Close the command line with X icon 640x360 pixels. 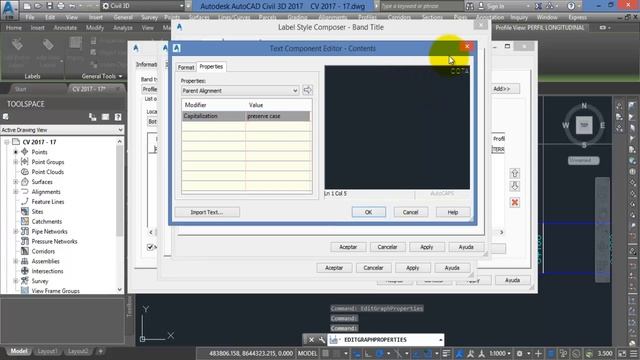pyautogui.click(x=311, y=340)
